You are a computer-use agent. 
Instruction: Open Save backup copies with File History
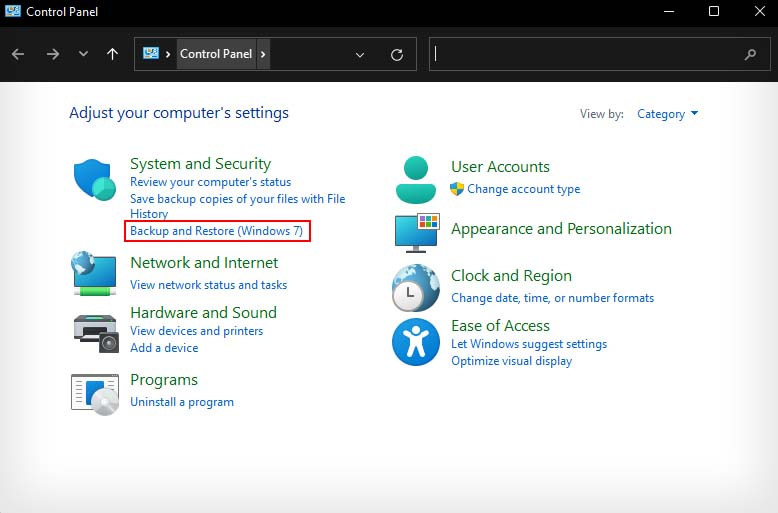238,206
